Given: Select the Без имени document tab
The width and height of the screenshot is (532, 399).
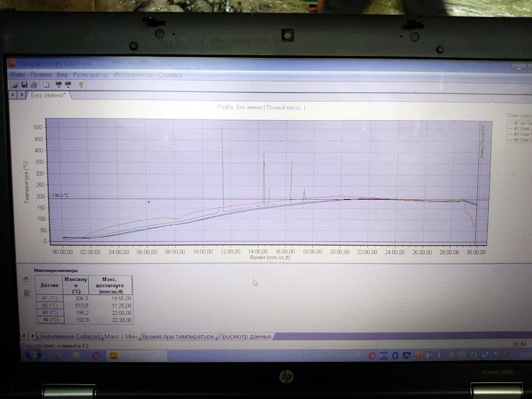Looking at the screenshot, I should tap(48, 95).
